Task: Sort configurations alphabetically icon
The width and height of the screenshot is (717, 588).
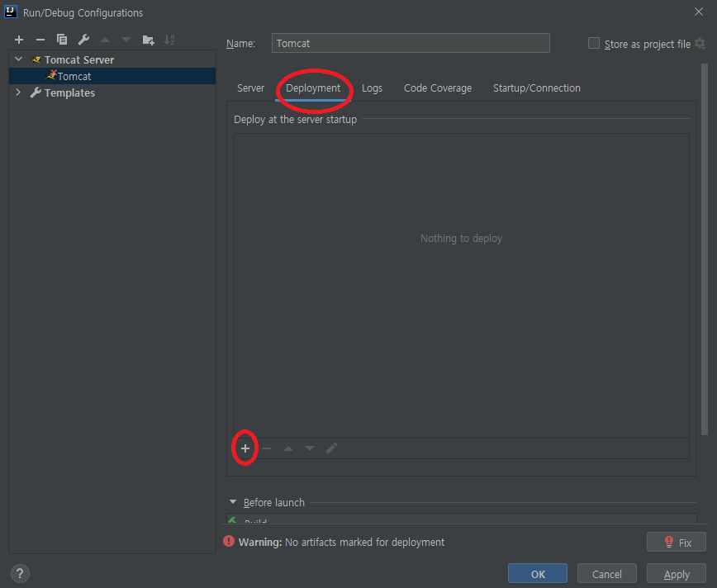Action: (169, 40)
